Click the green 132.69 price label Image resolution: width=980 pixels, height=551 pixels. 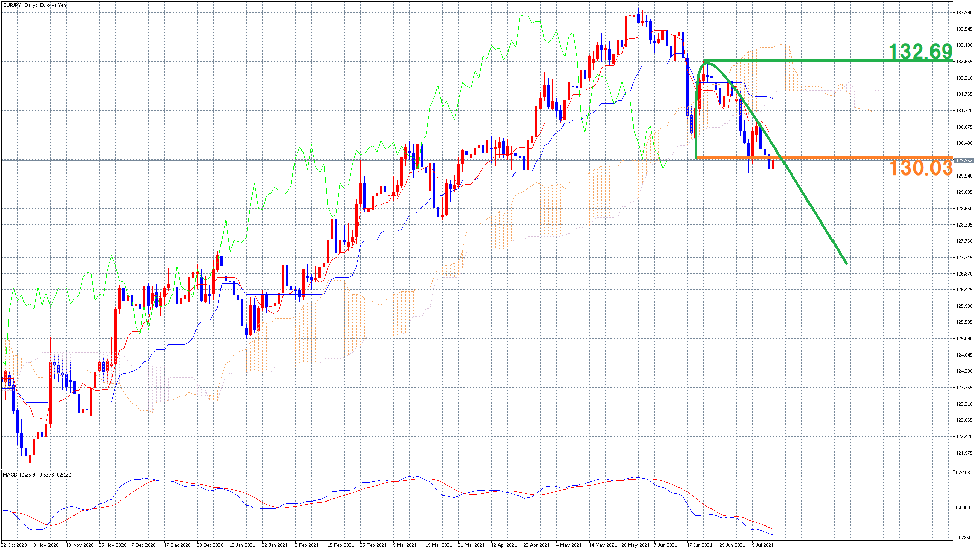tap(920, 51)
